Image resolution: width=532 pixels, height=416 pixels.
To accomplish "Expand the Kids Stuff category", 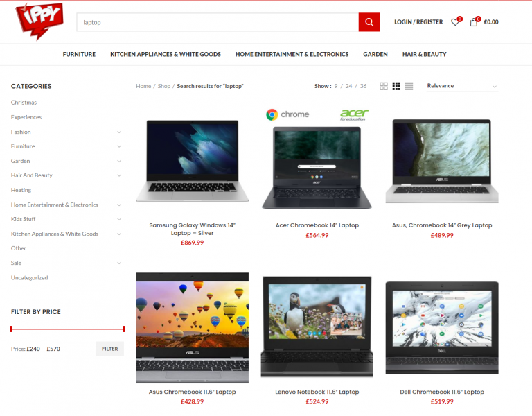I will [x=119, y=220].
